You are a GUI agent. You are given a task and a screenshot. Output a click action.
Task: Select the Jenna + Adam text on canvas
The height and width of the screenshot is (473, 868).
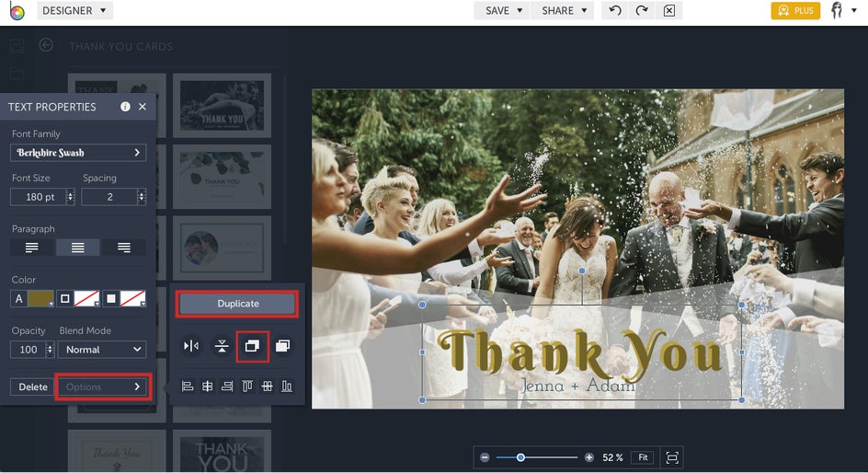coord(578,386)
